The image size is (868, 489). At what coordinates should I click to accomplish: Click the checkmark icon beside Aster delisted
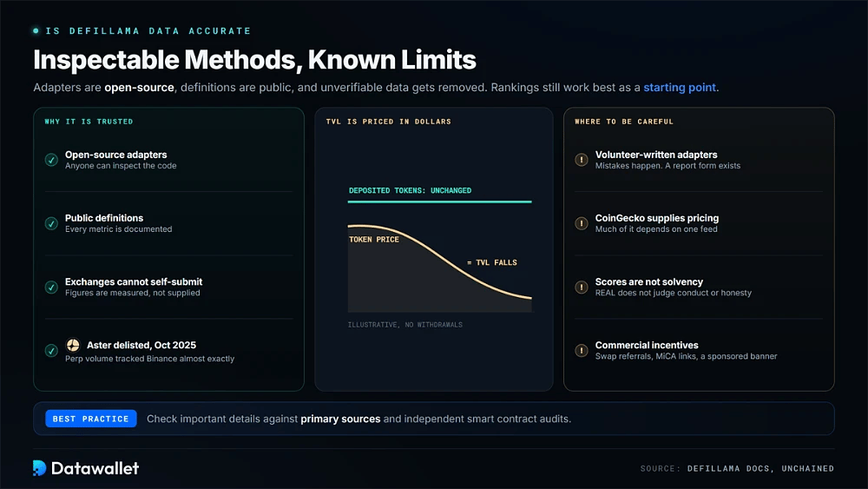tap(51, 351)
